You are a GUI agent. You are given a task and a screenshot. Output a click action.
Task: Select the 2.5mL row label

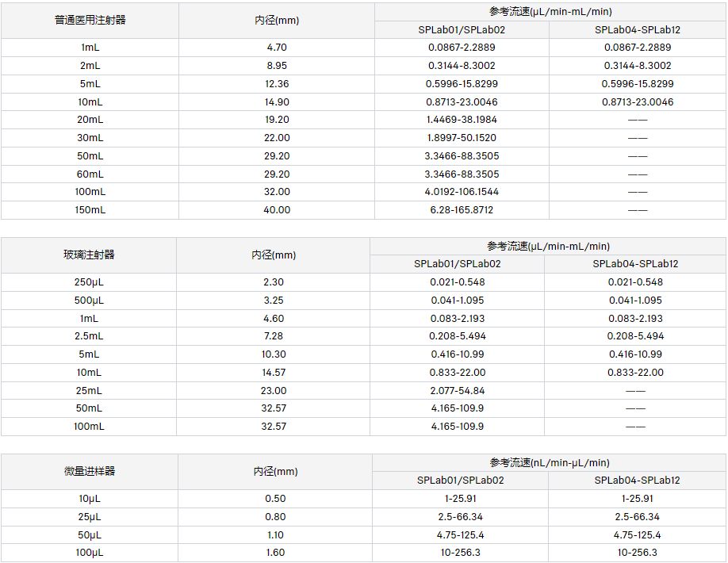point(89,336)
